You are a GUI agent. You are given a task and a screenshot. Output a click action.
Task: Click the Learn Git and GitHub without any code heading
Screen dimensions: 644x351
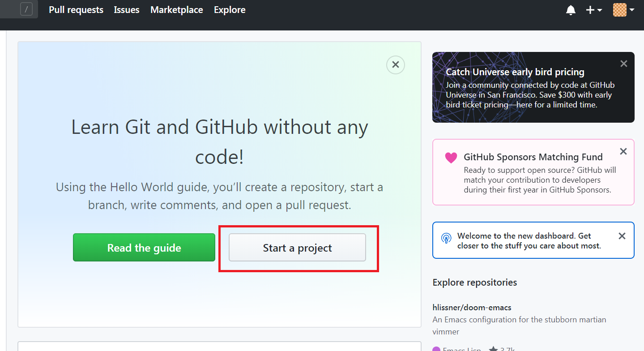tap(219, 142)
